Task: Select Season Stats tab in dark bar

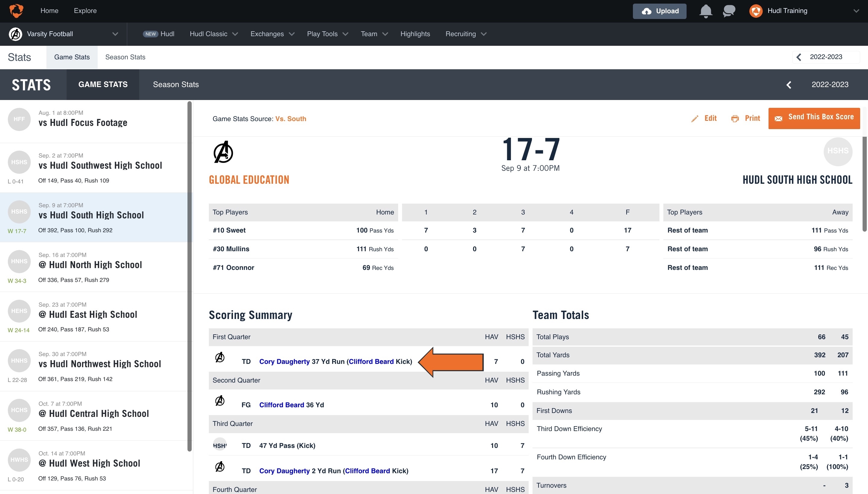Action: pyautogui.click(x=176, y=84)
